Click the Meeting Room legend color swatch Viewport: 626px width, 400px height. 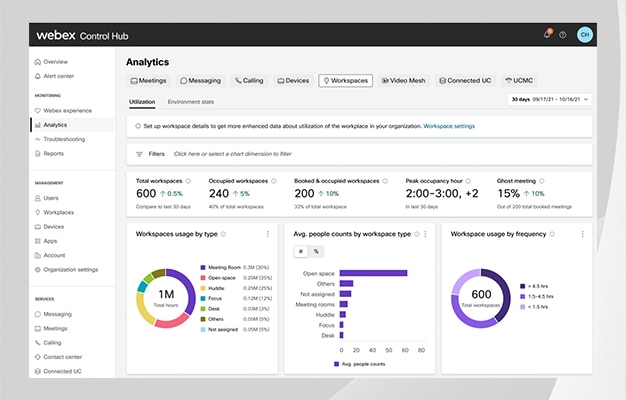(203, 267)
